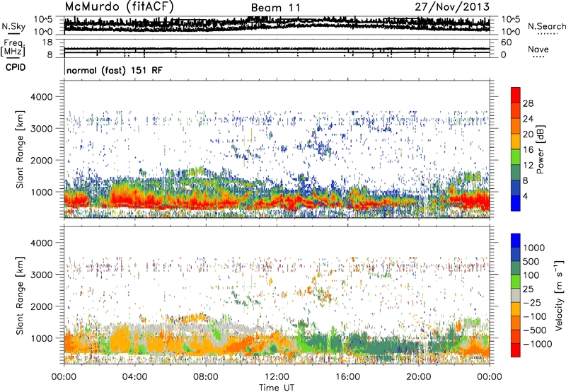Click the 'Beam 11' label
566x392 pixels.
point(275,8)
